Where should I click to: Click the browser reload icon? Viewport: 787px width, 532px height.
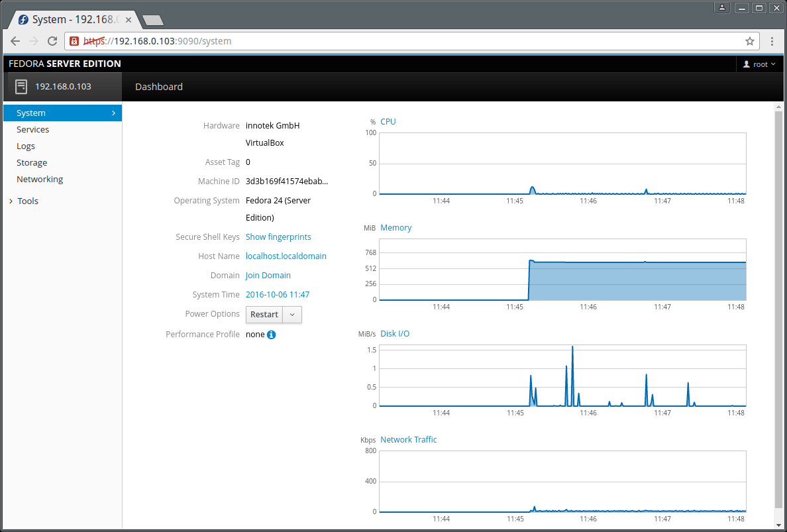coord(52,41)
